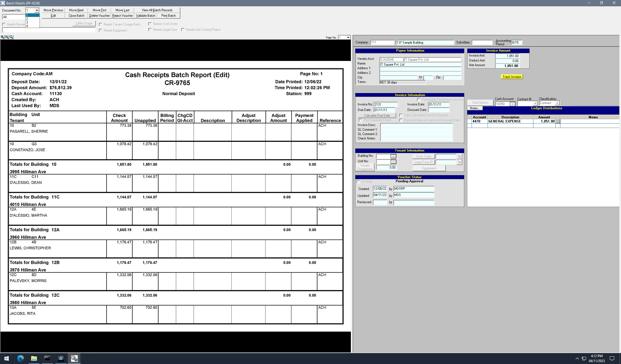
Task: Enable the Needs Tenant Charge Back checkbox
Action: 100,24
